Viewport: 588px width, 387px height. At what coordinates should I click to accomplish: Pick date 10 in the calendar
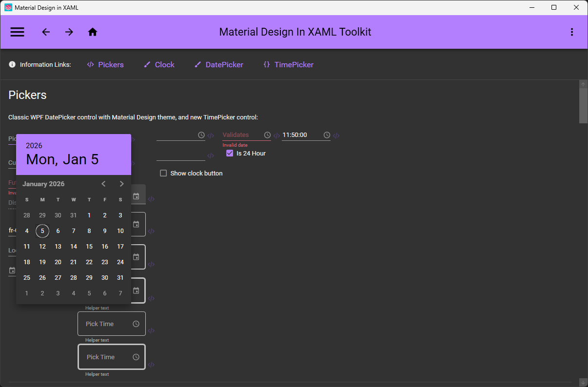pos(120,231)
